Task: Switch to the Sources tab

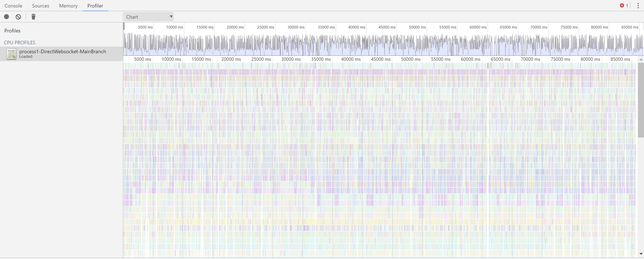Action: tap(41, 5)
